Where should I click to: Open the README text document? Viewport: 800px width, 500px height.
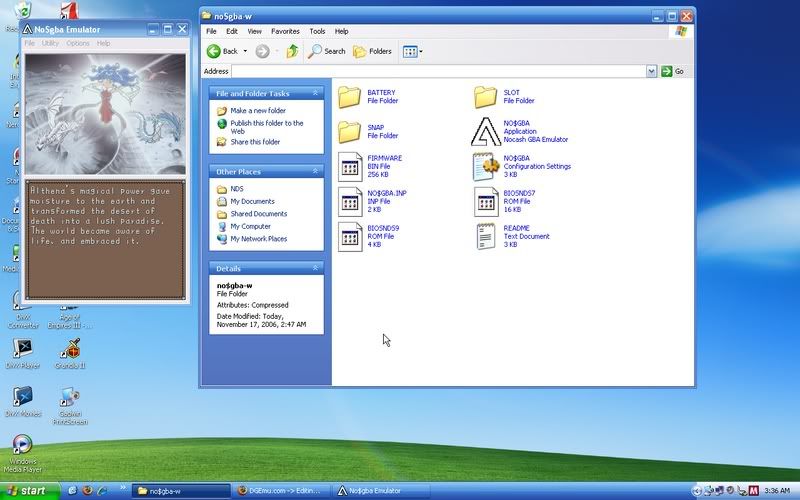(x=486, y=236)
